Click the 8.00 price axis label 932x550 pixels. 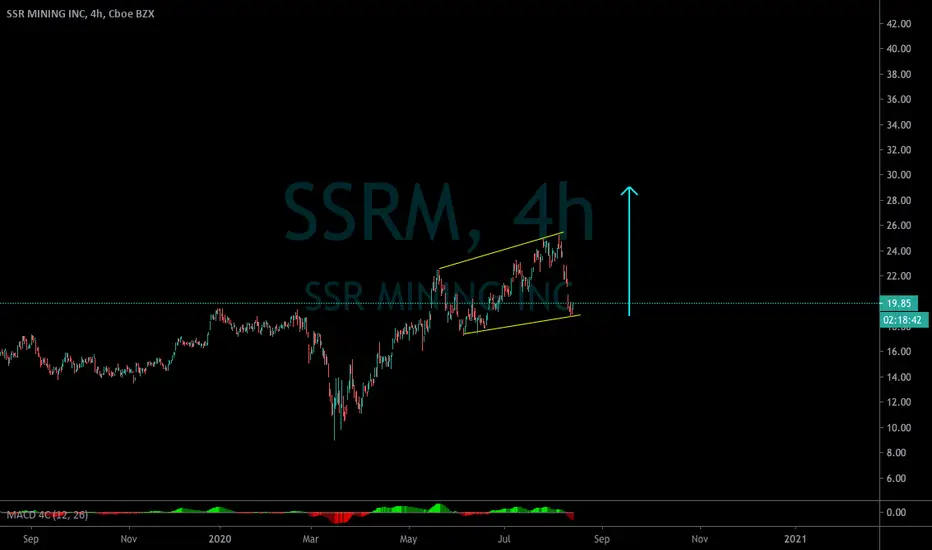point(896,452)
